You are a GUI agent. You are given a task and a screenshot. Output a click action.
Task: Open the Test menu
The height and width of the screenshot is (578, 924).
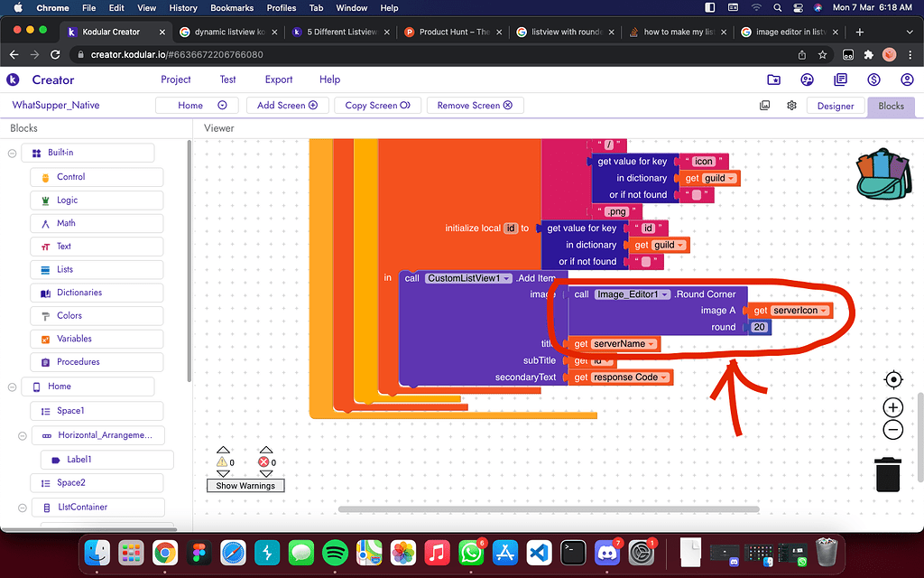[227, 79]
